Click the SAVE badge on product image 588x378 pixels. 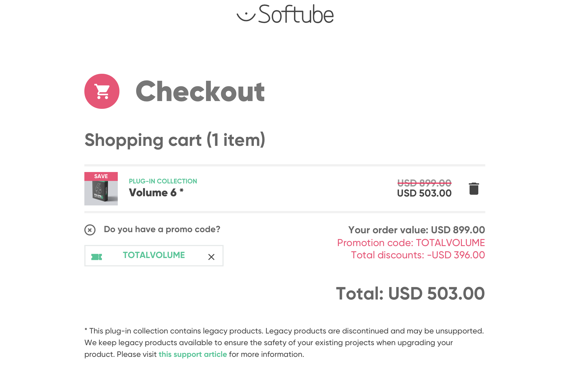101,176
